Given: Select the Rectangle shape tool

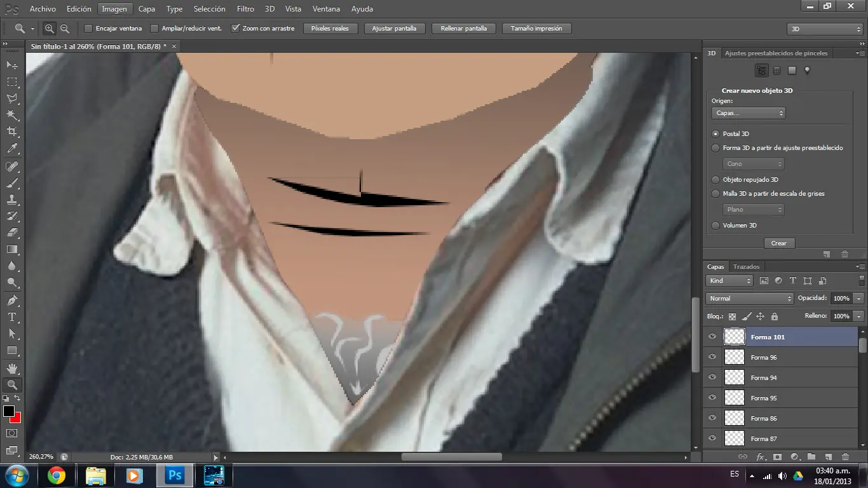Looking at the screenshot, I should 12,350.
